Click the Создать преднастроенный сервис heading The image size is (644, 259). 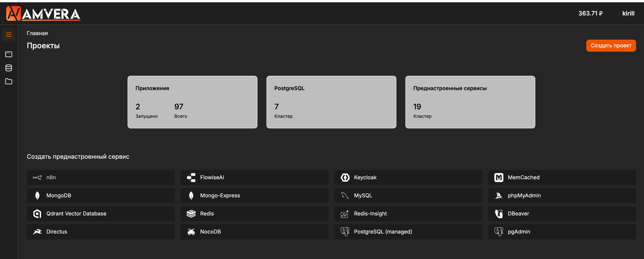coord(78,157)
